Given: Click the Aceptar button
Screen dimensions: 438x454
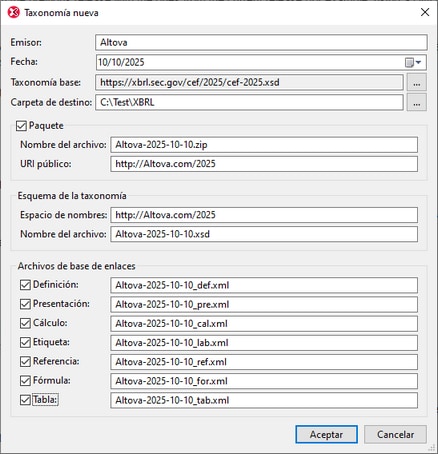Looking at the screenshot, I should [x=326, y=434].
